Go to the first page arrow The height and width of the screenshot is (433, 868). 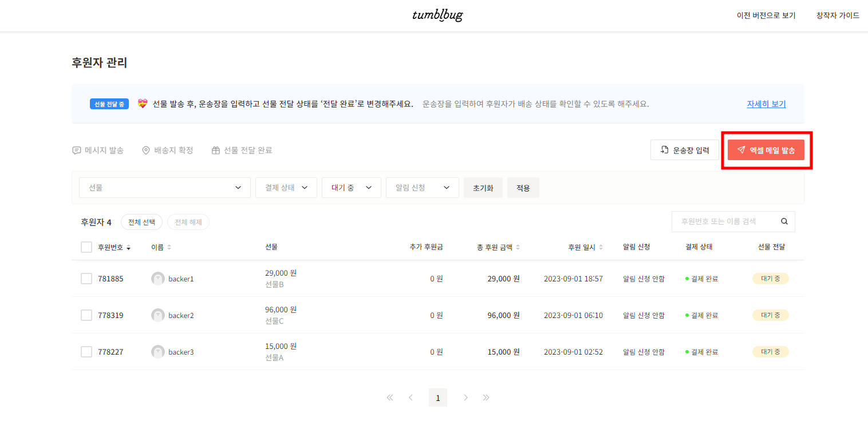[x=390, y=398]
